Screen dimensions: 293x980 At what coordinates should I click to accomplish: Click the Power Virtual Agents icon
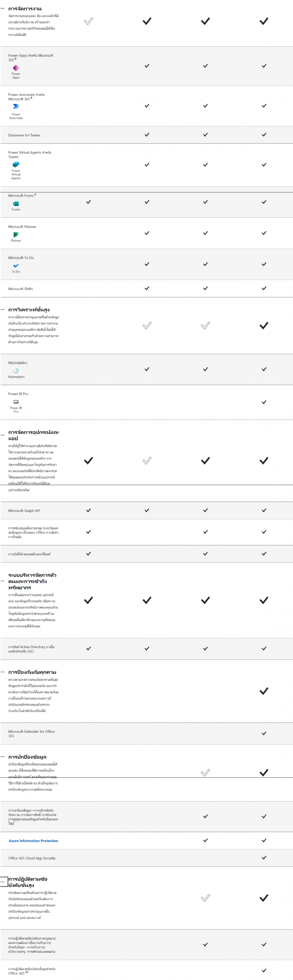coord(16,165)
